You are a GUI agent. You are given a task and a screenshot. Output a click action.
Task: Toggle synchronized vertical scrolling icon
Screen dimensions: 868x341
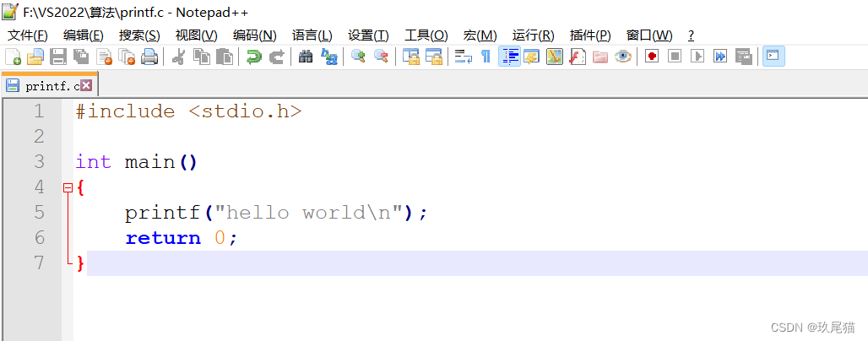[x=410, y=57]
